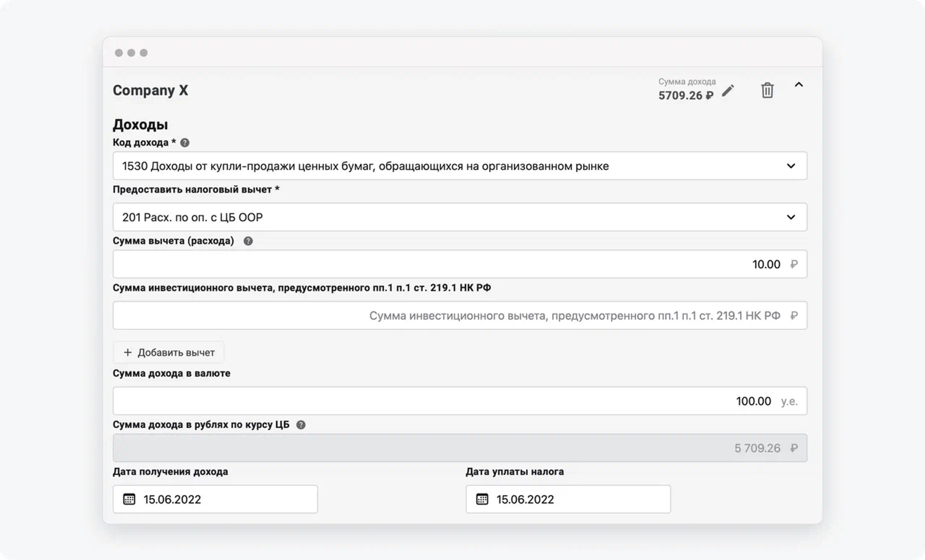The height and width of the screenshot is (560, 925).
Task: Focus the Сумма инвестиционного вычета input field
Action: pos(460,315)
